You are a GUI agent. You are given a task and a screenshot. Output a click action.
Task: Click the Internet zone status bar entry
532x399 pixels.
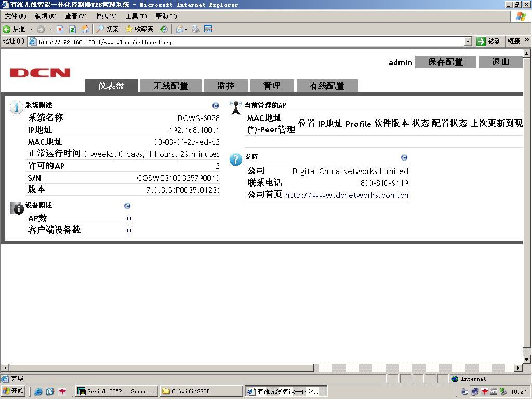coord(470,379)
